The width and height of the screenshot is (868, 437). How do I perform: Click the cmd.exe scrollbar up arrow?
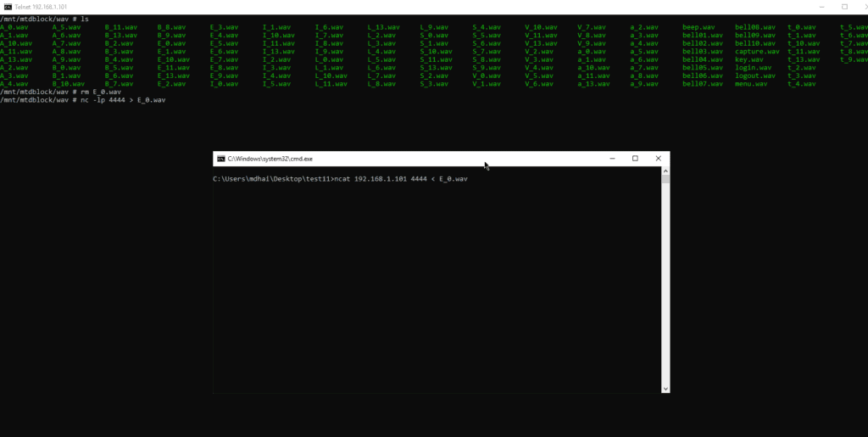tap(665, 171)
